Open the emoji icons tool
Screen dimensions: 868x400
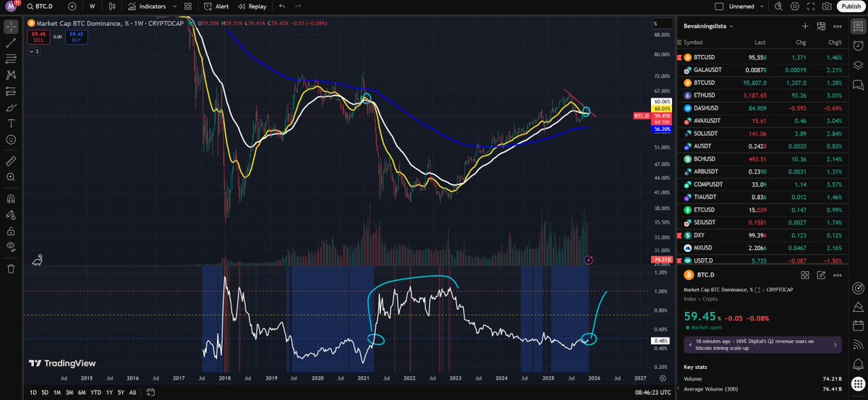(11, 139)
